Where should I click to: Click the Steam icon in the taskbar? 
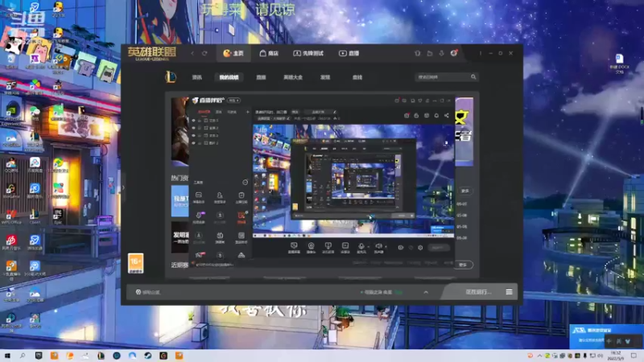[148, 356]
